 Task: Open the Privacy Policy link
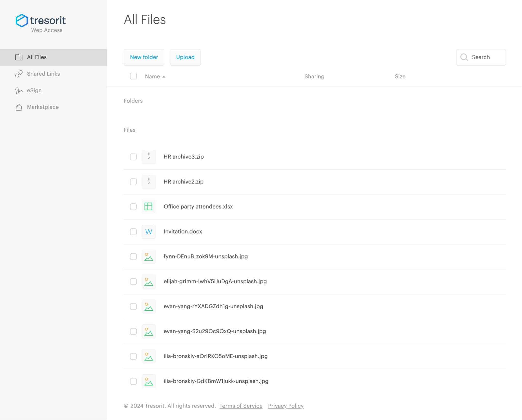tap(286, 406)
